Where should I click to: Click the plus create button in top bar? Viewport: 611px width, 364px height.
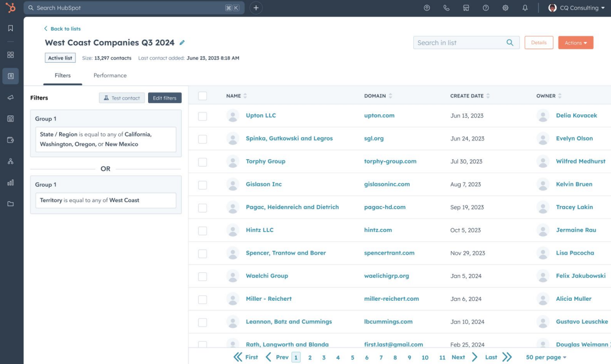[256, 8]
